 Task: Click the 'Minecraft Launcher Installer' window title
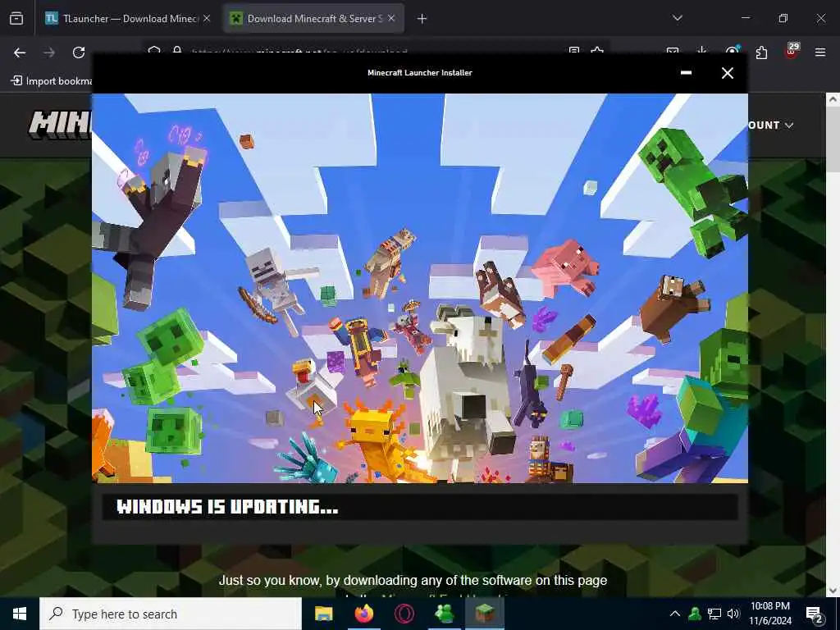tap(420, 73)
